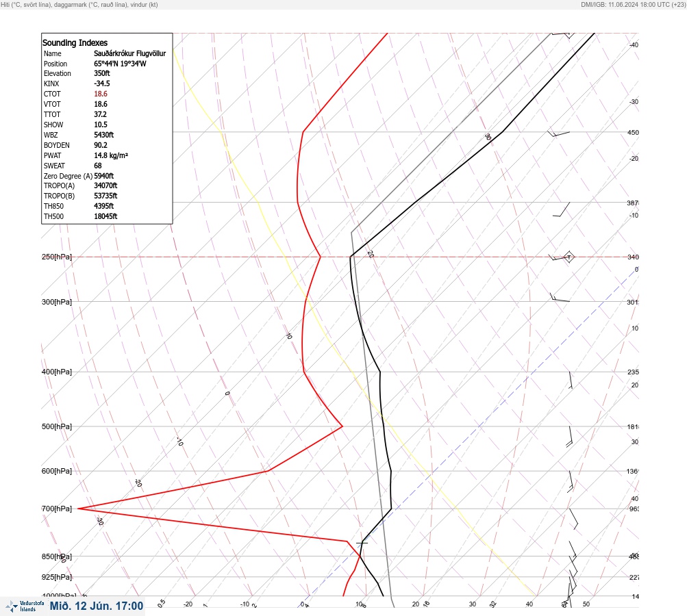The height and width of the screenshot is (616, 687).
Task: Click the '925[hPa]' pressure label
Action: point(57,577)
